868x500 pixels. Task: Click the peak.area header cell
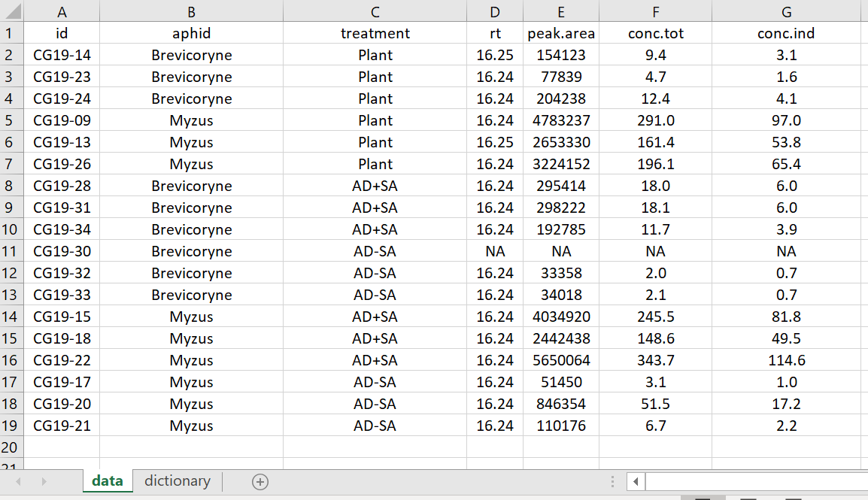pyautogui.click(x=561, y=33)
